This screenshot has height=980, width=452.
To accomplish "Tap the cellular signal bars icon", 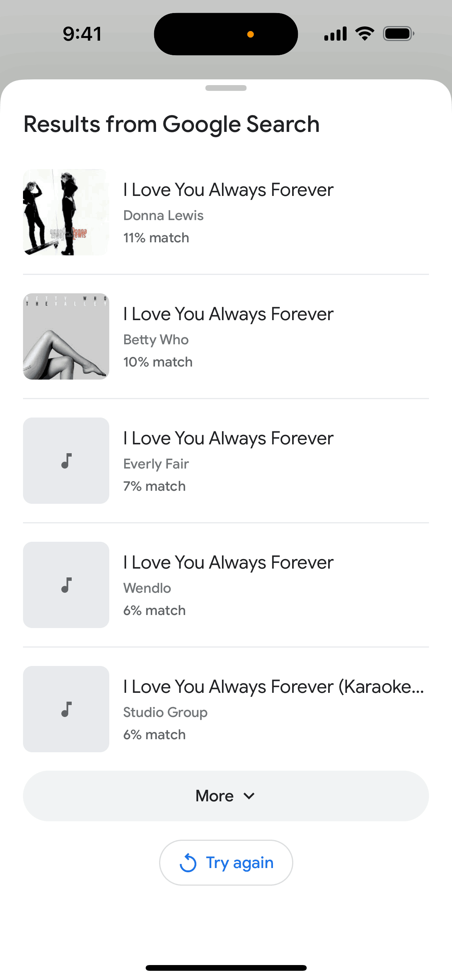I will [x=335, y=34].
